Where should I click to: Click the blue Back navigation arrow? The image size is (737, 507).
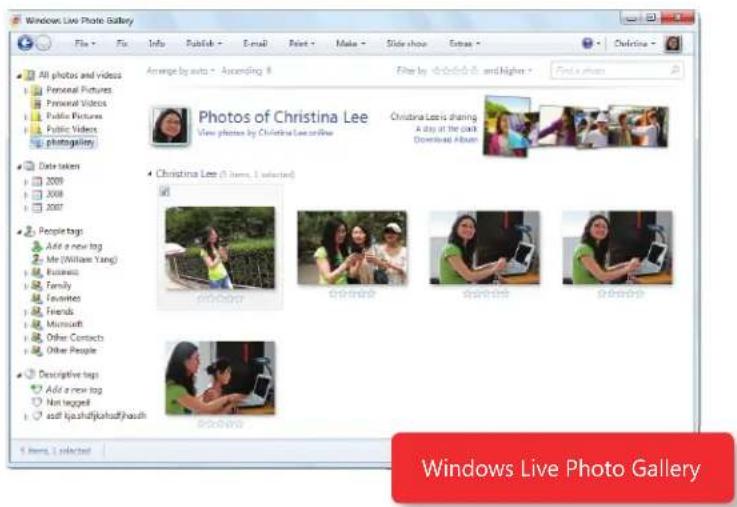click(x=25, y=43)
